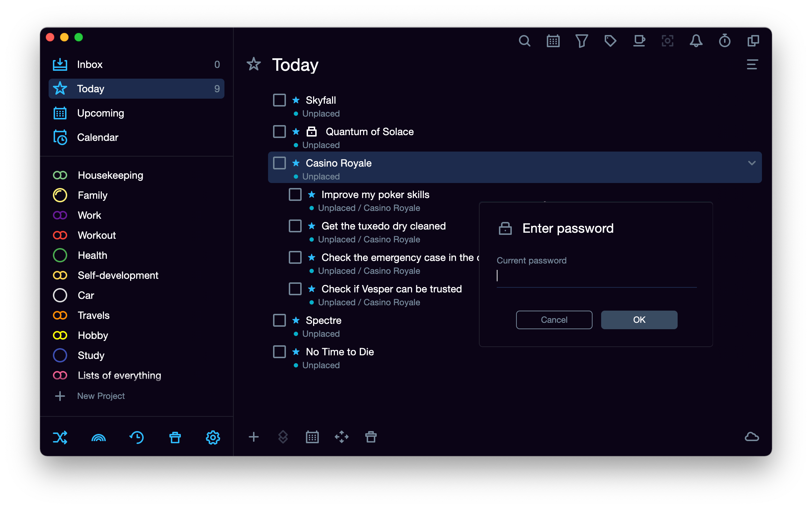
Task: Click the cloud sync icon
Action: click(x=752, y=437)
